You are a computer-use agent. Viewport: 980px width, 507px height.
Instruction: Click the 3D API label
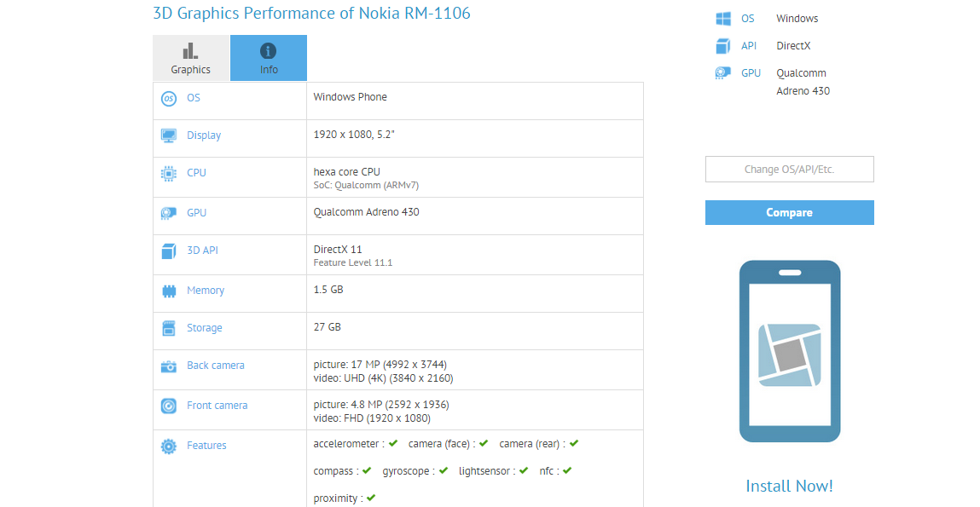coord(202,251)
